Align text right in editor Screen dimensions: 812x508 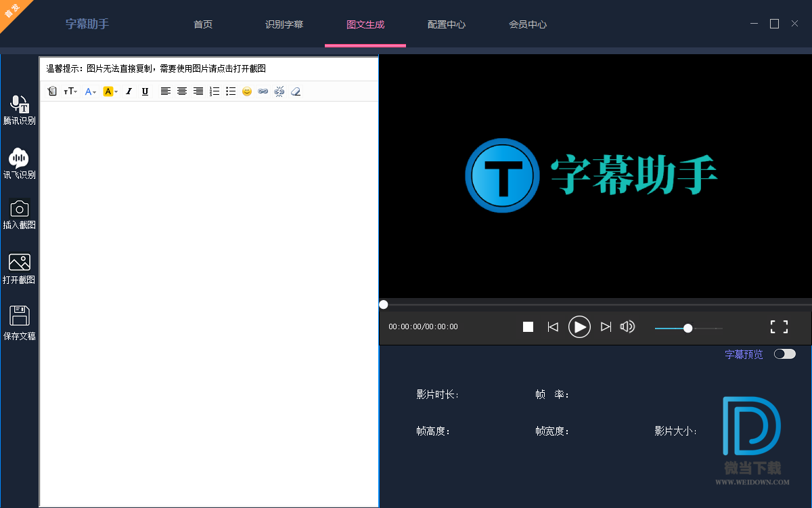pyautogui.click(x=198, y=91)
